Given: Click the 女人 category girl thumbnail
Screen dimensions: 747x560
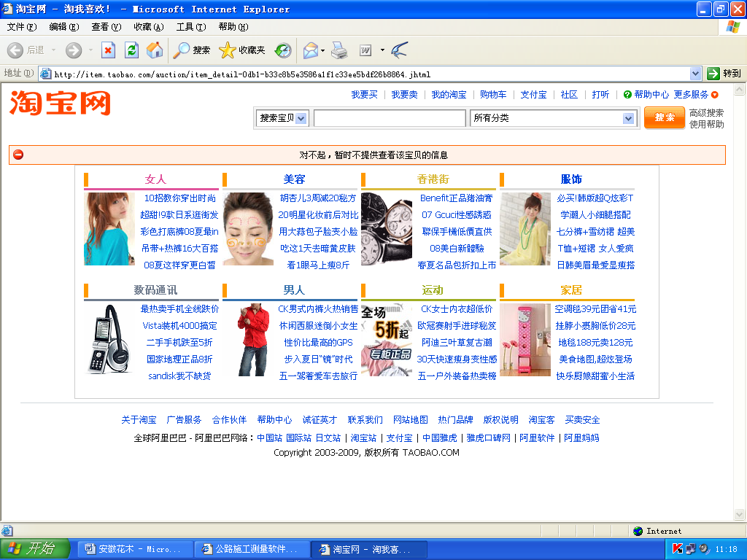Looking at the screenshot, I should (109, 228).
